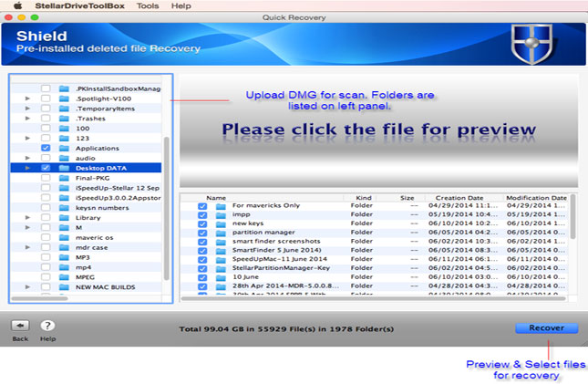This screenshot has width=588, height=384.
Task: Select the 'Final-PKG' tree row
Action: point(87,178)
